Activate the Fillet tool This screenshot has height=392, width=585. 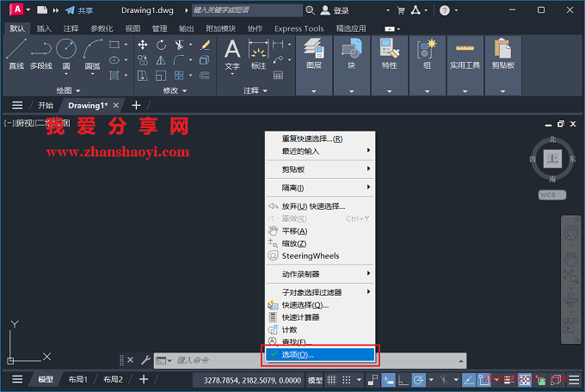point(179,60)
